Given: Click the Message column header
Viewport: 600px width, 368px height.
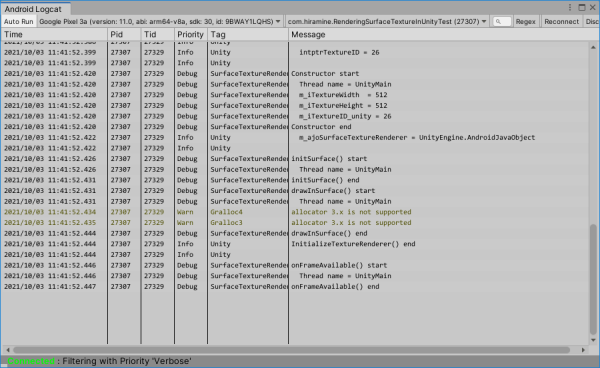Looking at the screenshot, I should pyautogui.click(x=444, y=34).
